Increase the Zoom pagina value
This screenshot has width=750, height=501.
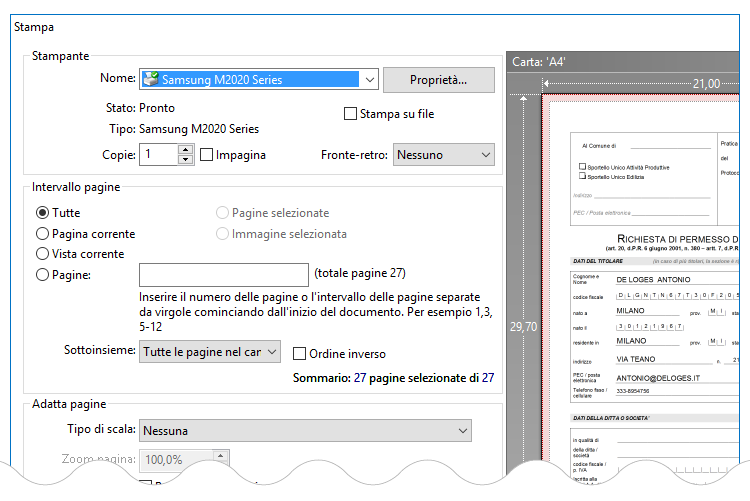coord(220,456)
